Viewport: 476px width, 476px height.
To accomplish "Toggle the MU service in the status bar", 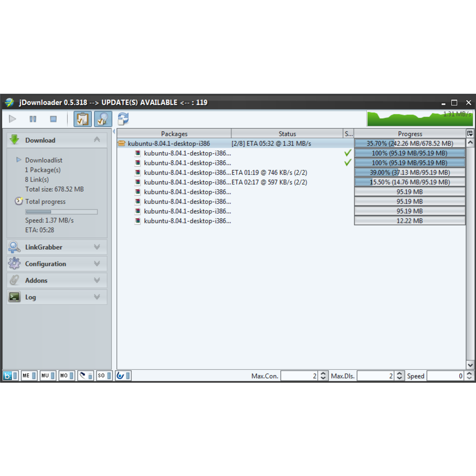I will [x=45, y=376].
